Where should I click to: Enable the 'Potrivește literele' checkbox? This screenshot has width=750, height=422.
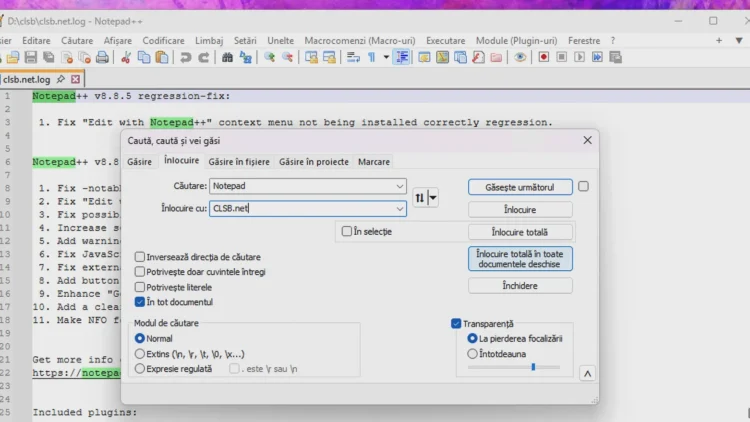coord(140,287)
